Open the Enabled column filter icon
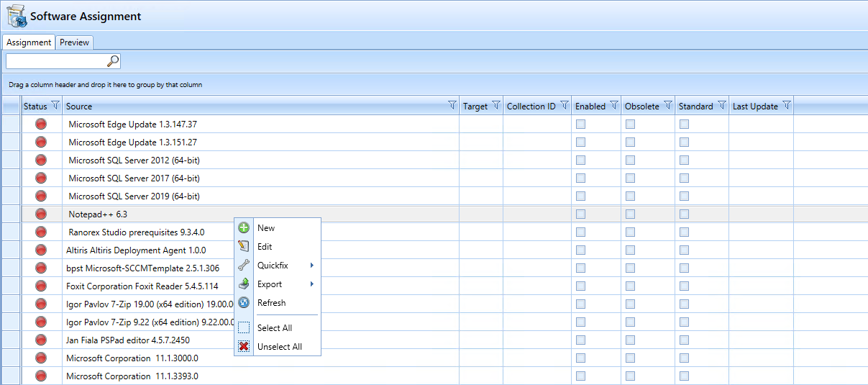 click(614, 106)
